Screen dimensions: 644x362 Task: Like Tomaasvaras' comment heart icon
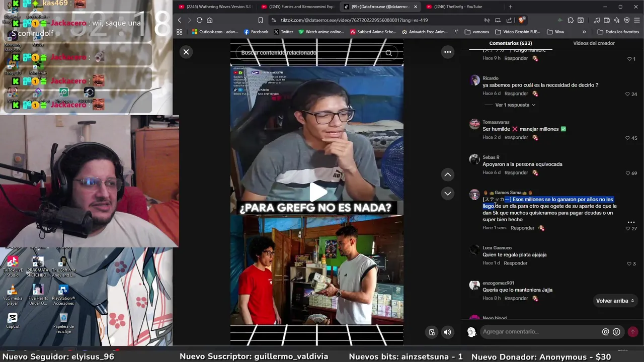tap(627, 138)
